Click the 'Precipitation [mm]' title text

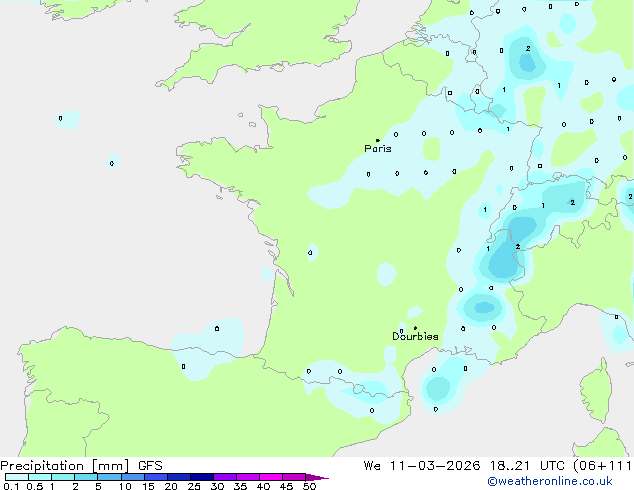click(x=65, y=466)
